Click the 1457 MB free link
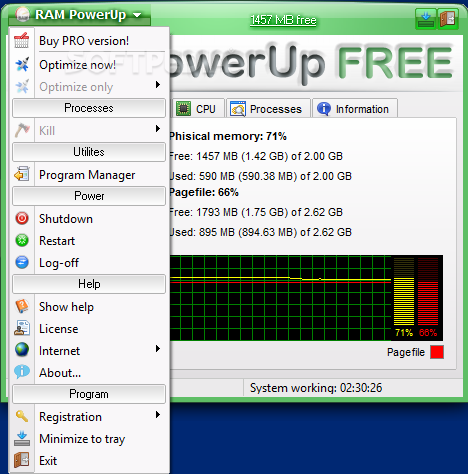Viewport: 468px width, 474px height. tap(283, 20)
